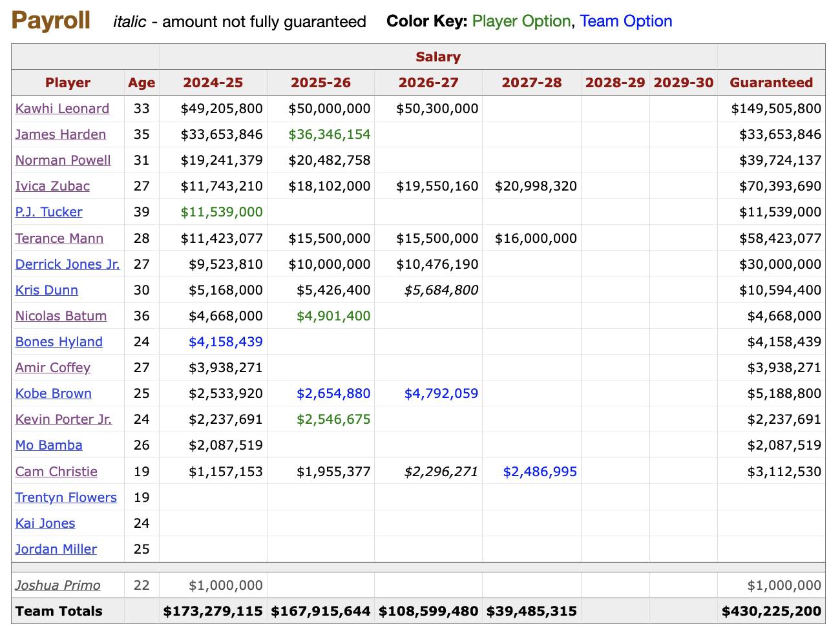This screenshot has height=637, width=840.
Task: Click the Derrick Jones Jr. link
Action: (x=68, y=264)
